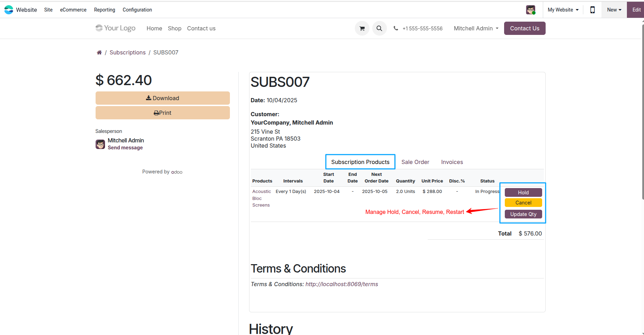Switch to the Sale Order tab
Screen dimensions: 644x335
pyautogui.click(x=415, y=162)
